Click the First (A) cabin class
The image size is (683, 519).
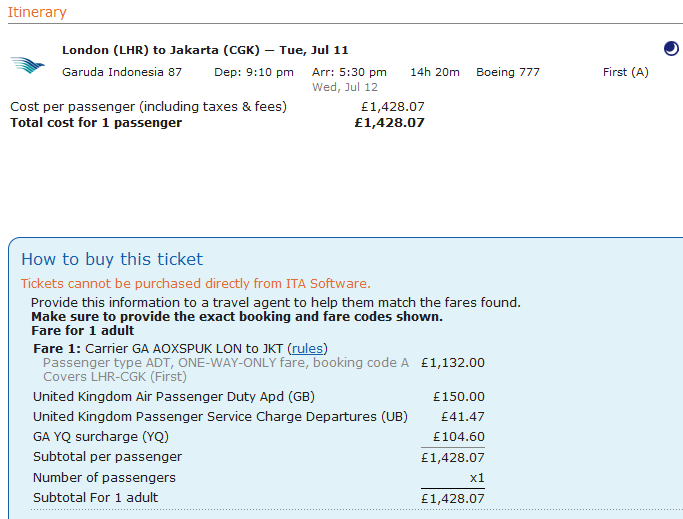click(x=625, y=72)
